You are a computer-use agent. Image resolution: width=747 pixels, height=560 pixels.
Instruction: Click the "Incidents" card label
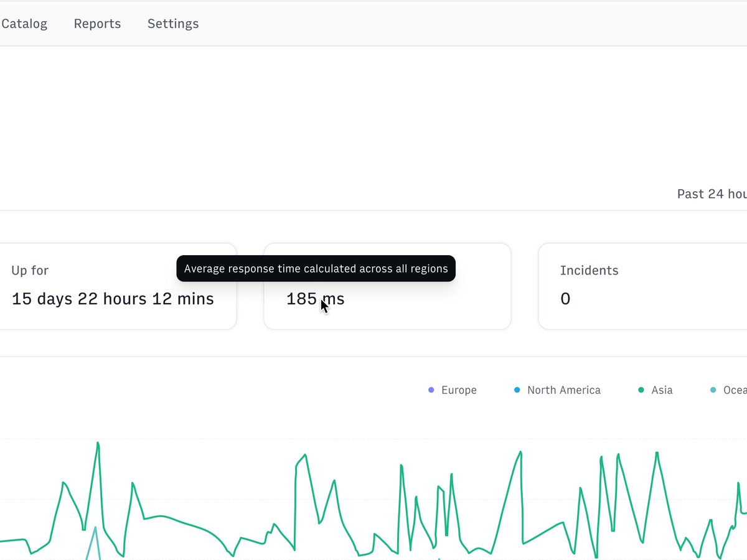tap(589, 270)
